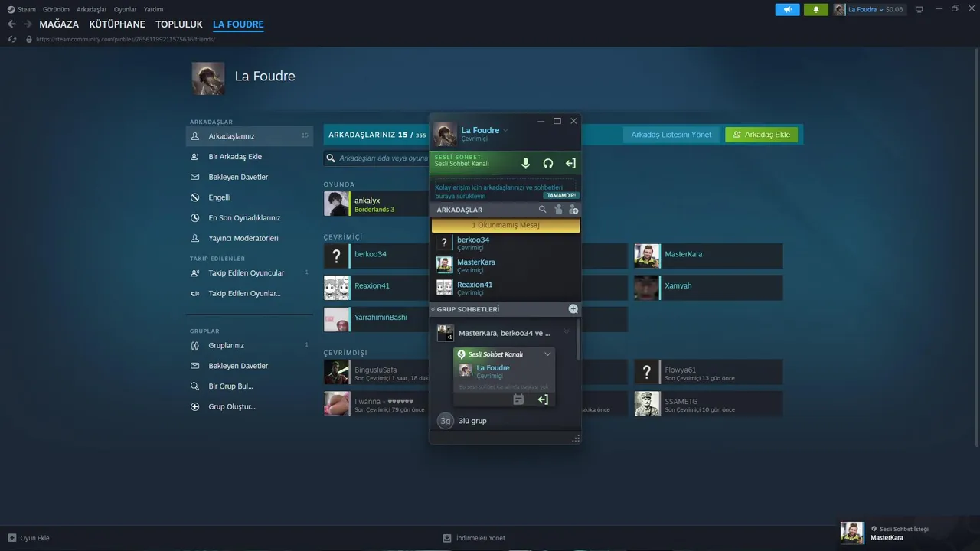Open SSAMETG offline friend card

click(708, 404)
